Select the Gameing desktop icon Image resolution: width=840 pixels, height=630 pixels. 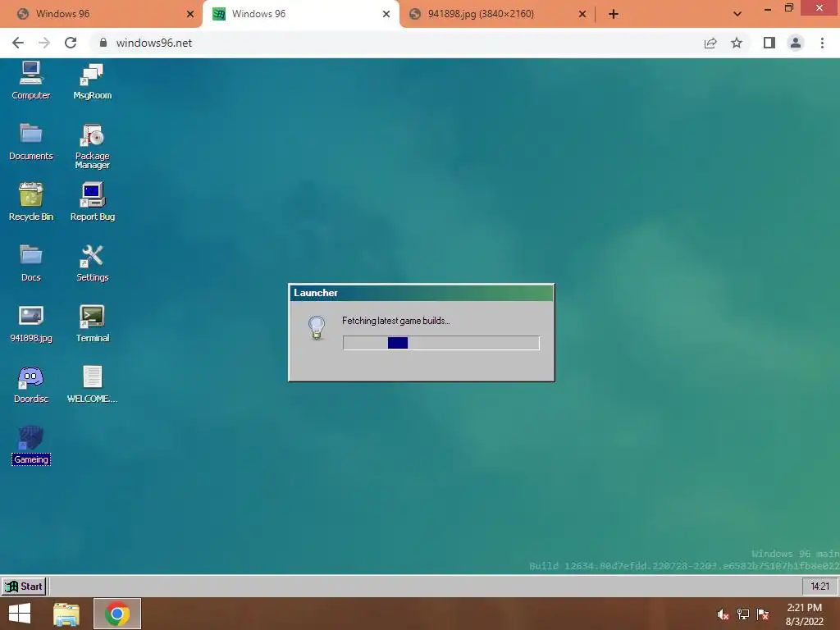click(x=30, y=445)
